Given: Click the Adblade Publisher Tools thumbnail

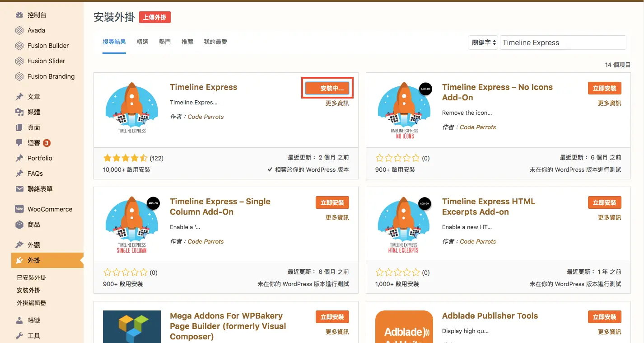Looking at the screenshot, I should tap(404, 327).
